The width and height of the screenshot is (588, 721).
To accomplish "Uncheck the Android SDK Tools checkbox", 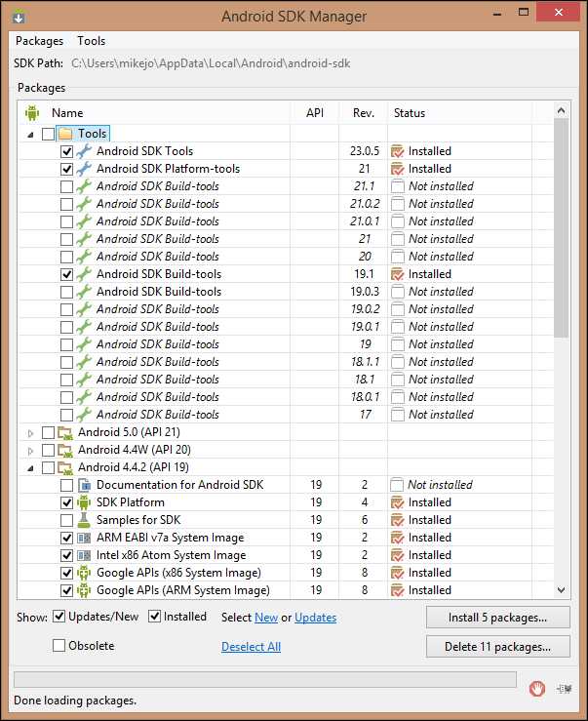I will coord(66,151).
